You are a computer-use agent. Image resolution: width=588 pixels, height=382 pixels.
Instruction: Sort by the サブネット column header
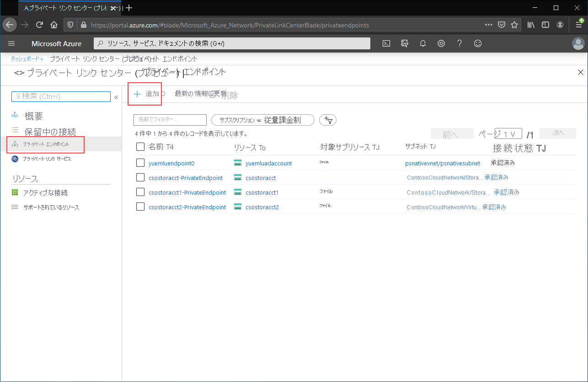point(420,146)
